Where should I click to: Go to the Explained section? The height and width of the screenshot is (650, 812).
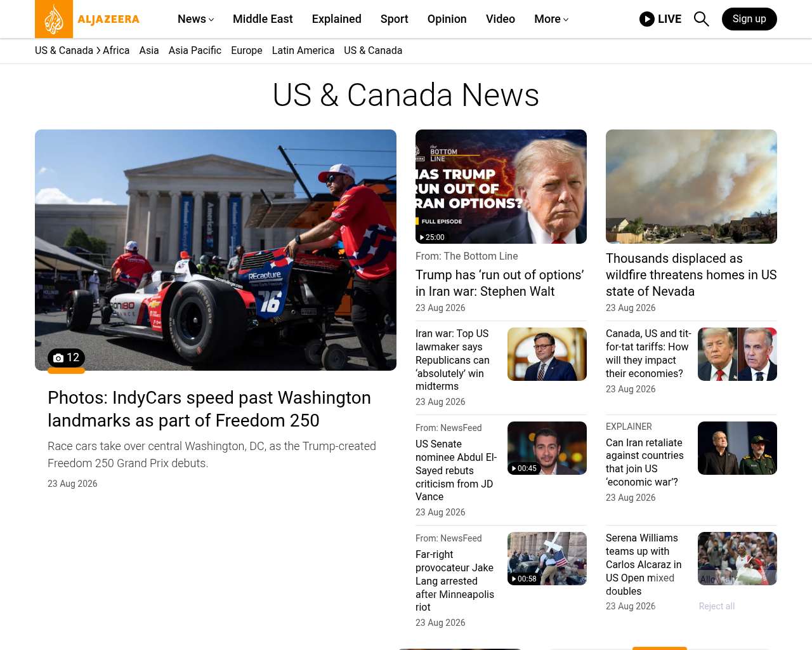(x=337, y=19)
